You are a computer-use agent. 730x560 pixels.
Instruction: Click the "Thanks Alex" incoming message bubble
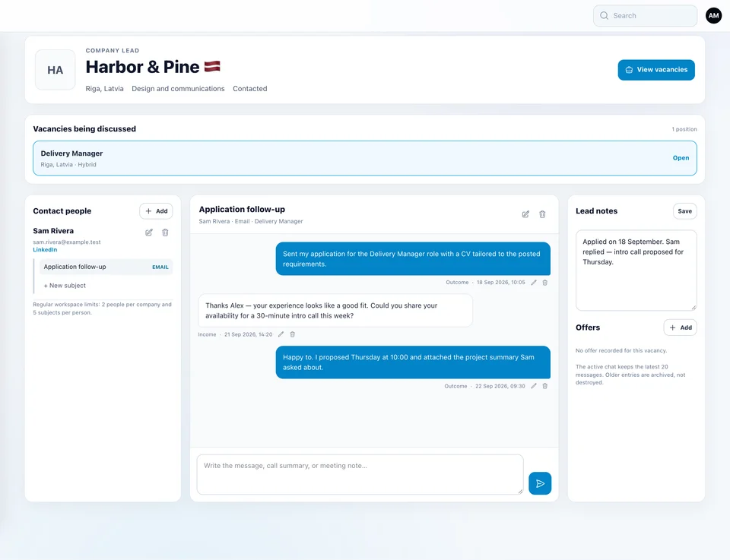[x=335, y=311]
